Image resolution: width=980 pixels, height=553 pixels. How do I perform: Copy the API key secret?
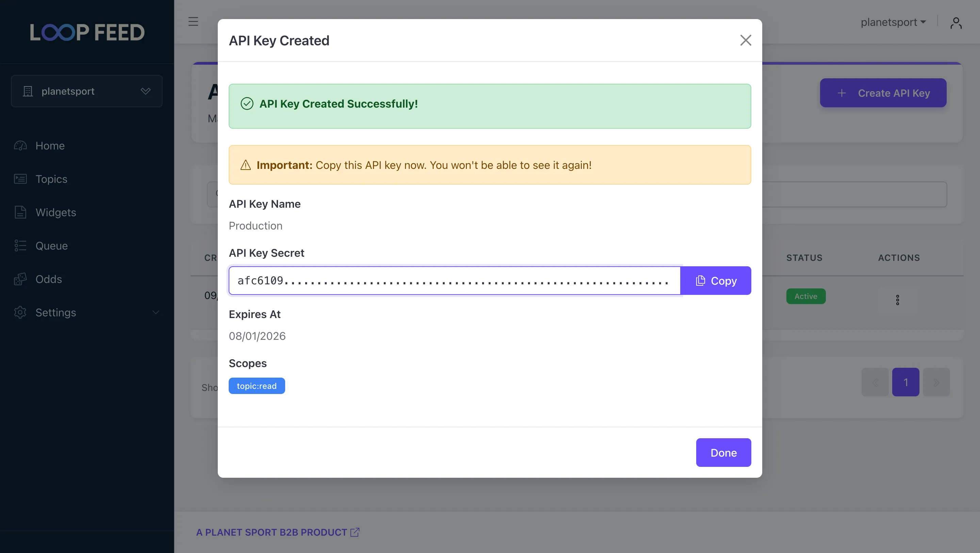pos(716,281)
